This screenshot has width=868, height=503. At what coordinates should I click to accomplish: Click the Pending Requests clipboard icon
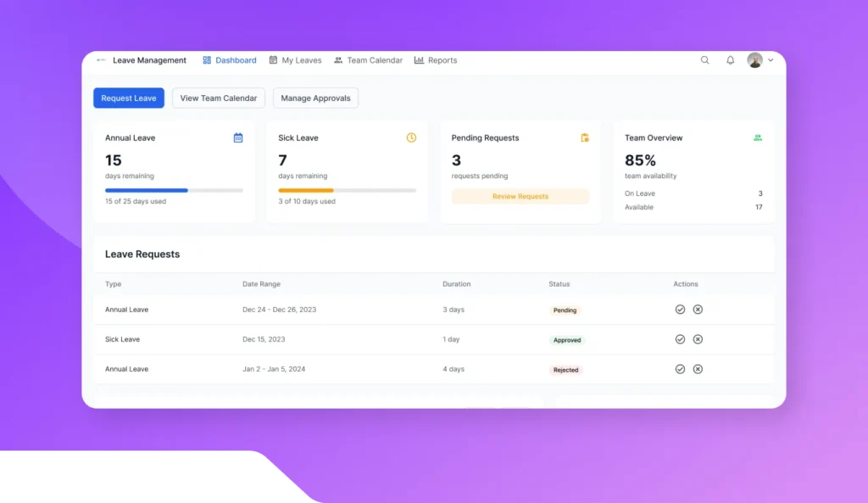(585, 137)
